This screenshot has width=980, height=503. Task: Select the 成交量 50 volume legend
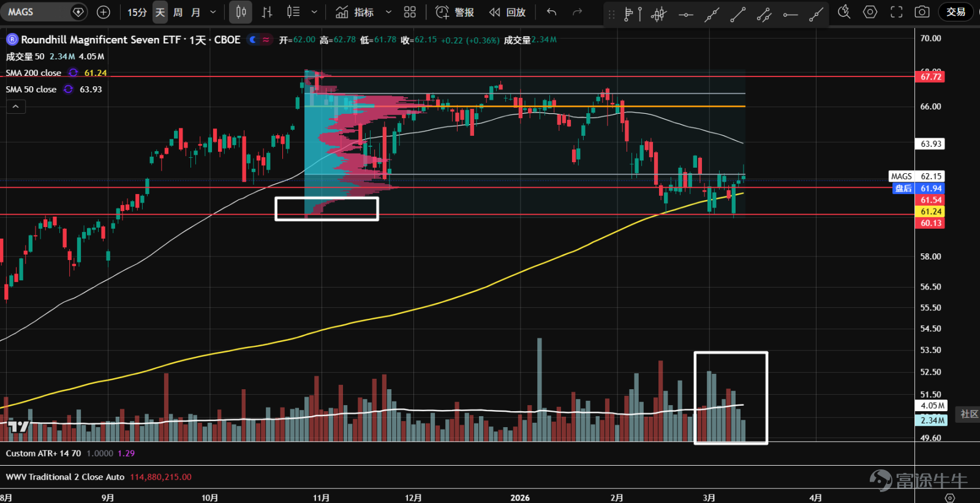coord(25,56)
